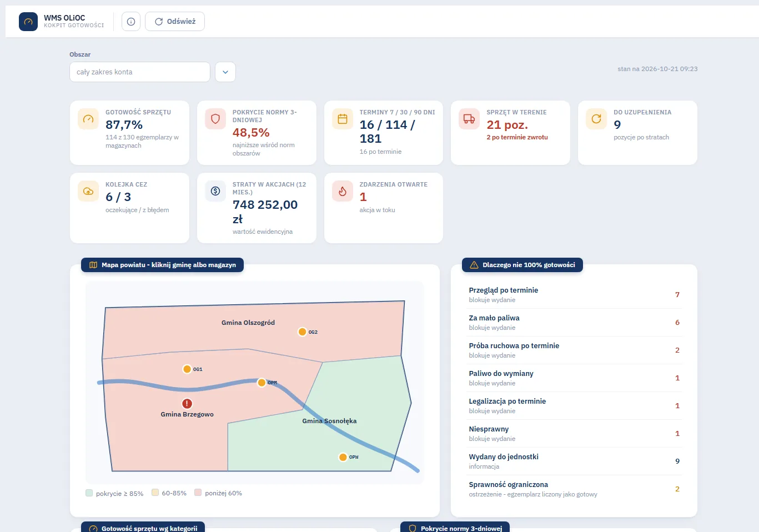Click the '2 po terminie zwrotu' text

[517, 137]
